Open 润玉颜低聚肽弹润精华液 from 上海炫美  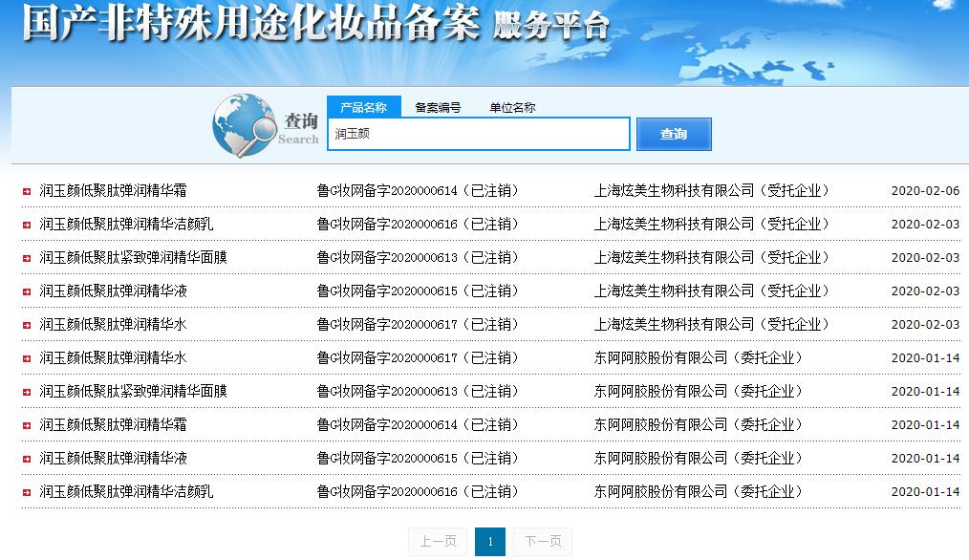click(x=113, y=291)
